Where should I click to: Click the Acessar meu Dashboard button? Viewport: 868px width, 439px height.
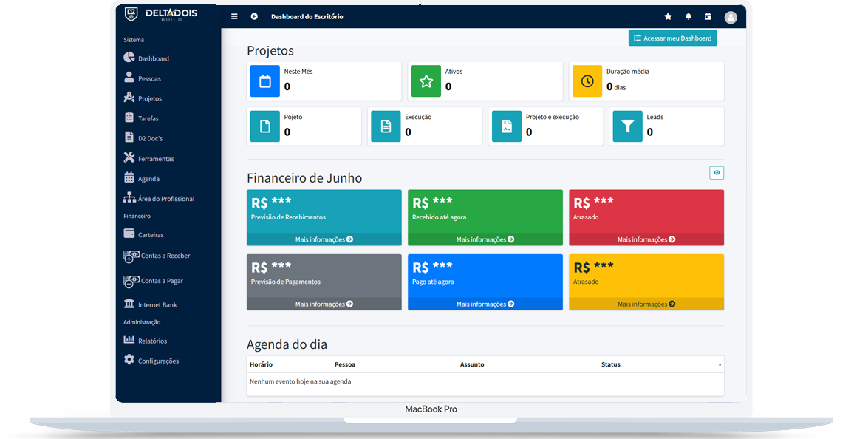(672, 38)
